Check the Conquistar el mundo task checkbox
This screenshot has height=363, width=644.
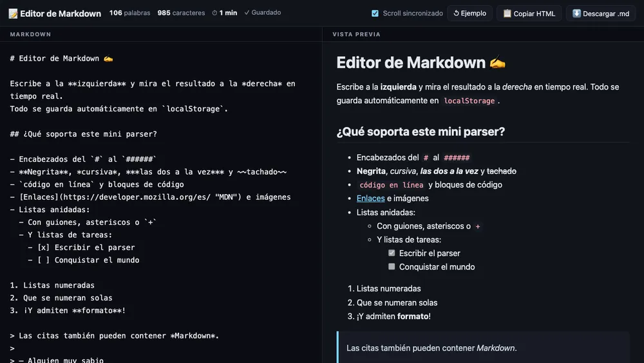click(392, 266)
